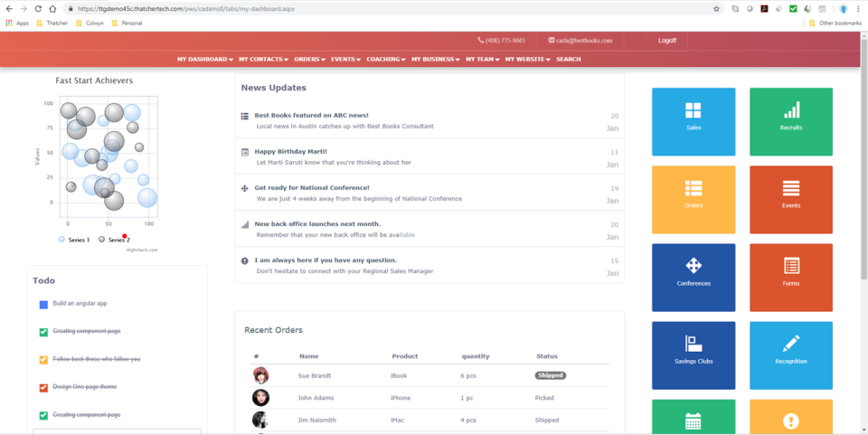The width and height of the screenshot is (868, 435).
Task: Click the (408) 775-9665 phone link
Action: point(505,41)
